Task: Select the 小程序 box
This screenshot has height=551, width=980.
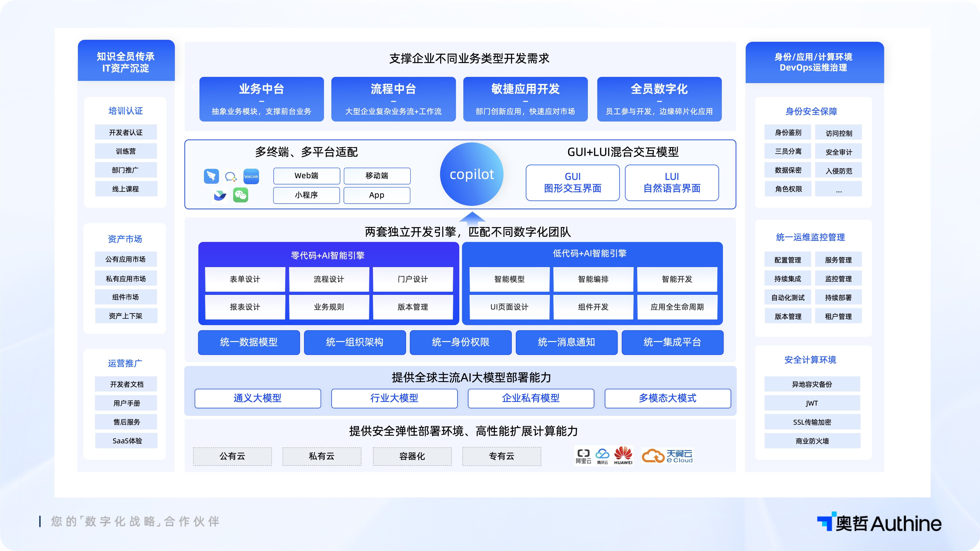Action: pos(306,195)
